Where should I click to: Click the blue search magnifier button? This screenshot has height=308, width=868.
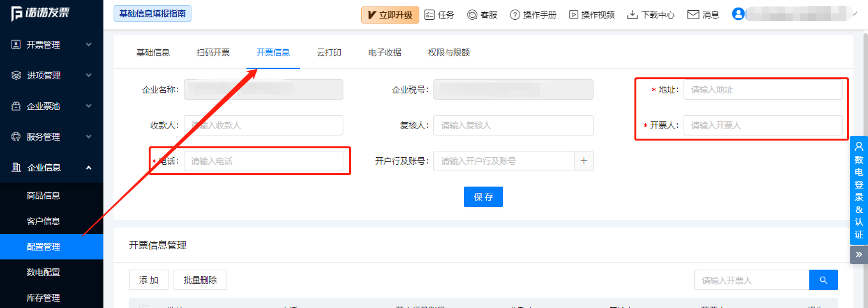click(823, 280)
